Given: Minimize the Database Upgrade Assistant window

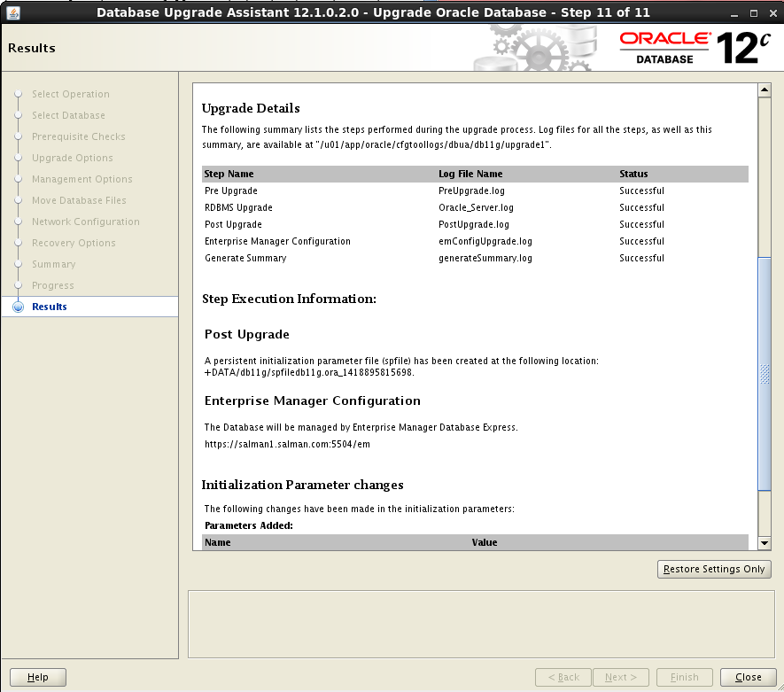Looking at the screenshot, I should click(x=734, y=14).
